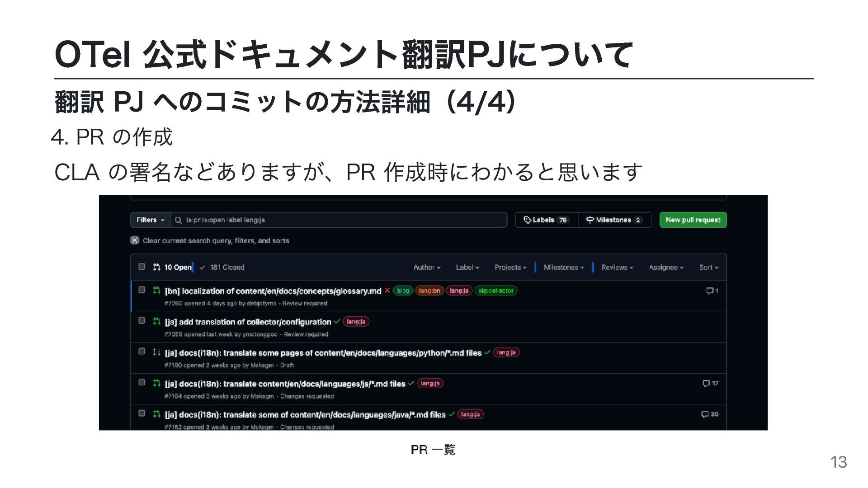Click the search field with is:pr is:open label:lang:ja
This screenshot has width=868, height=488.
(339, 220)
